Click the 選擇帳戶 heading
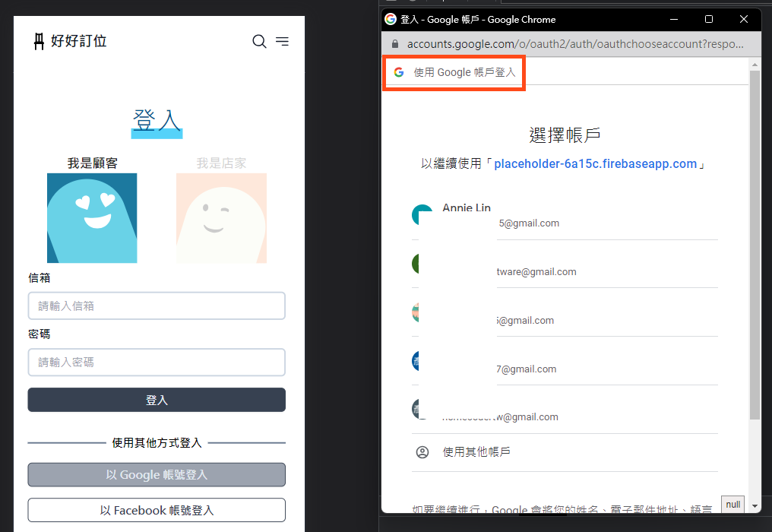 click(565, 135)
